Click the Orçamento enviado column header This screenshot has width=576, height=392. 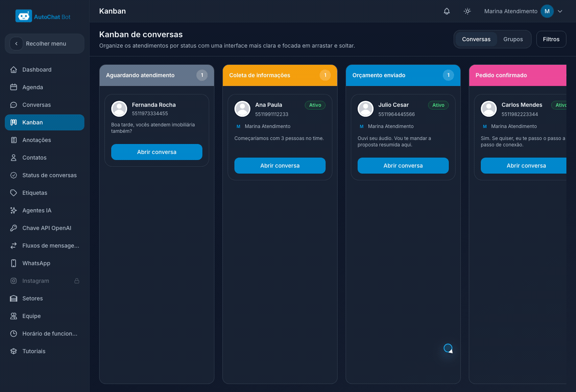pos(403,75)
